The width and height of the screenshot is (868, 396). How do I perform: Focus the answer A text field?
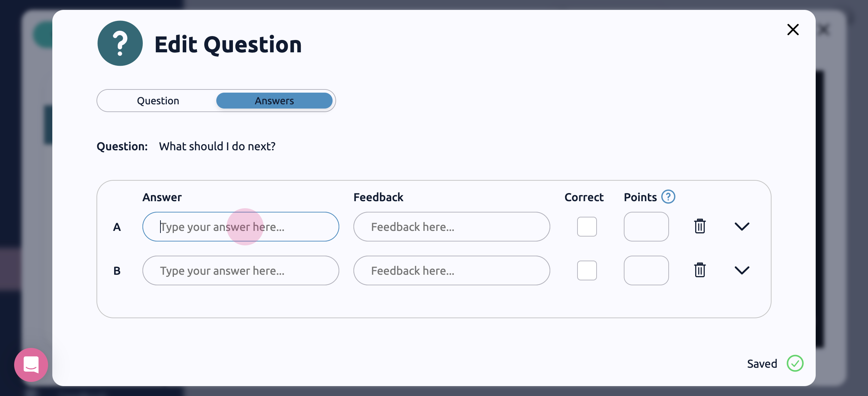tap(240, 227)
